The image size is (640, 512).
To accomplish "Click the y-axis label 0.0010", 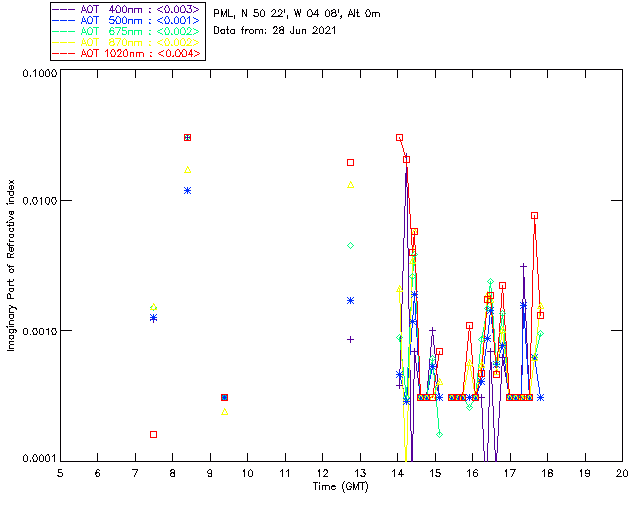I will click(x=39, y=331).
